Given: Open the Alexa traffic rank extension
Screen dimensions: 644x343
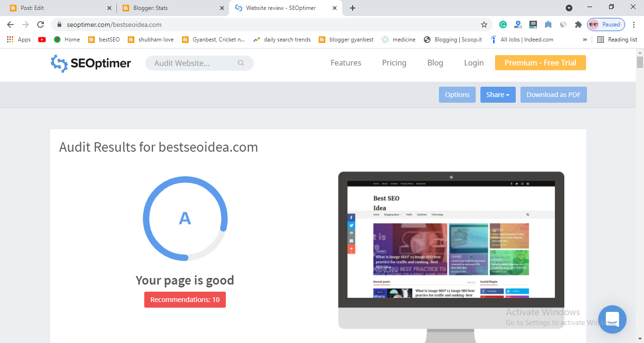Looking at the screenshot, I should (518, 24).
